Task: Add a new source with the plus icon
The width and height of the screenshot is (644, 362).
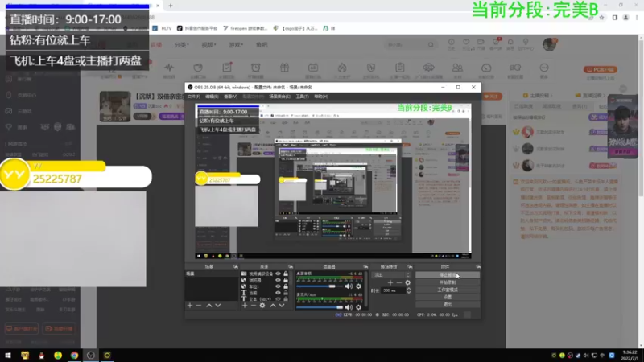Action: click(245, 306)
